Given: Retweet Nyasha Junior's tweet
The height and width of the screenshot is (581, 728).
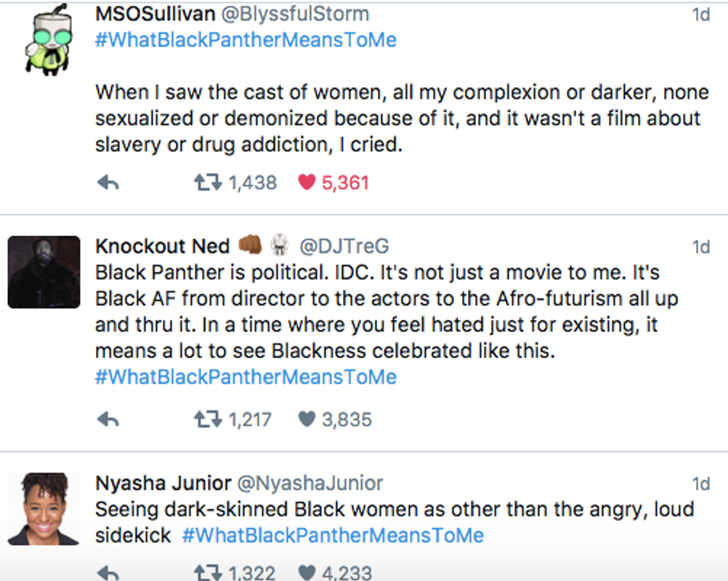Looking at the screenshot, I should tap(207, 573).
